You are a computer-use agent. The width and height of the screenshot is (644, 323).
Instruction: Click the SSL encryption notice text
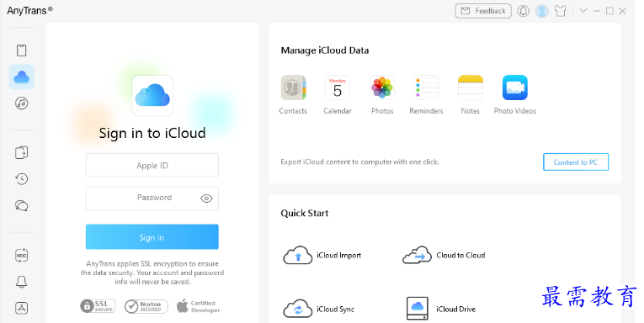tap(152, 273)
